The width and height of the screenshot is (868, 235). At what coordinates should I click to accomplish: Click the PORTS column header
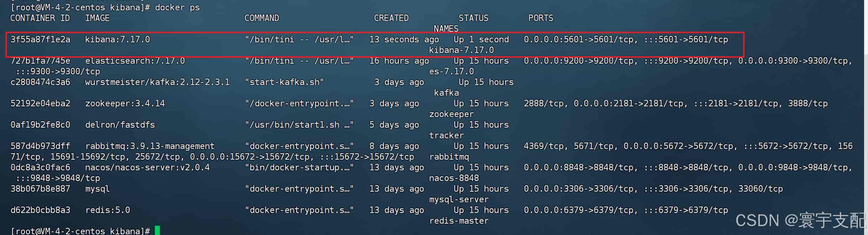(x=540, y=18)
